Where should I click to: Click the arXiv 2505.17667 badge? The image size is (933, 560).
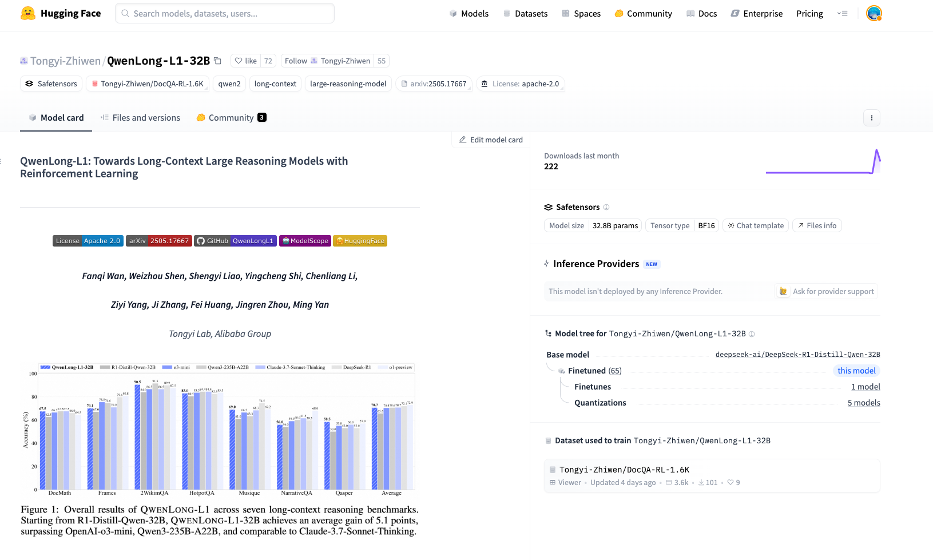159,241
